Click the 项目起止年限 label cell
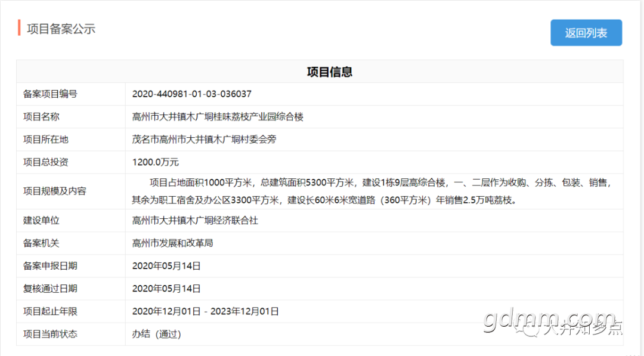Image resolution: width=644 pixels, height=356 pixels. click(x=70, y=312)
